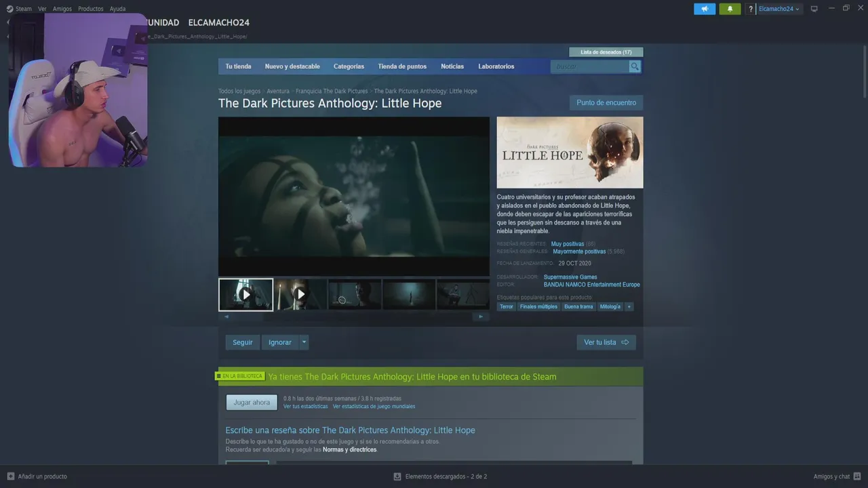The height and width of the screenshot is (488, 868).
Task: Switch to Big Picture mode icon
Action: click(x=814, y=9)
